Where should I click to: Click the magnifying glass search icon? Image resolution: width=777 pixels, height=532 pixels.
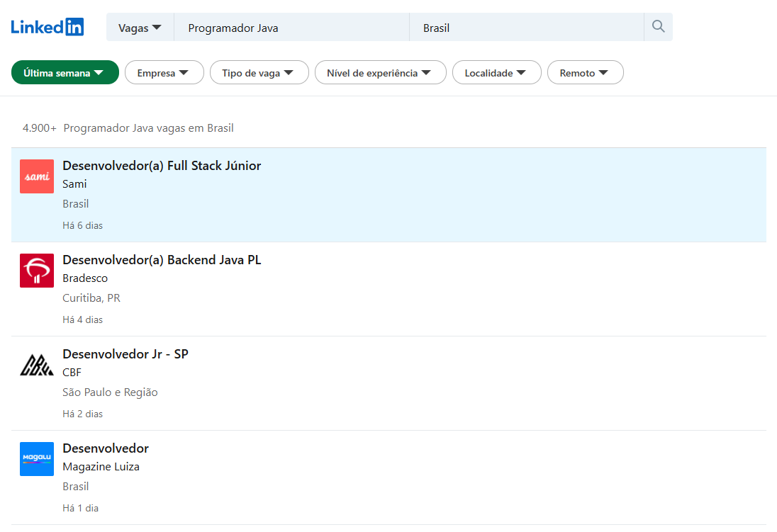658,27
